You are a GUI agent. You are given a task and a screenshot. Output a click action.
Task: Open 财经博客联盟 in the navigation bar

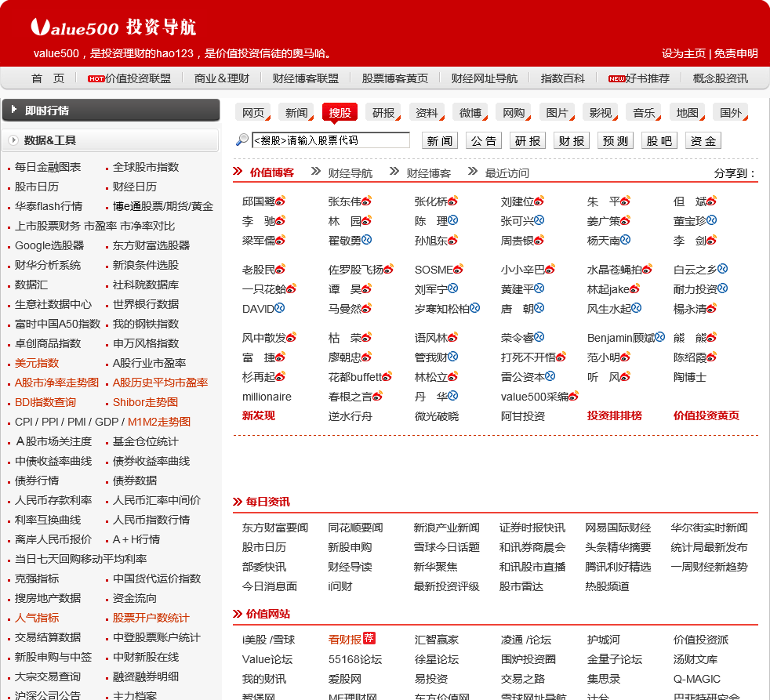306,78
